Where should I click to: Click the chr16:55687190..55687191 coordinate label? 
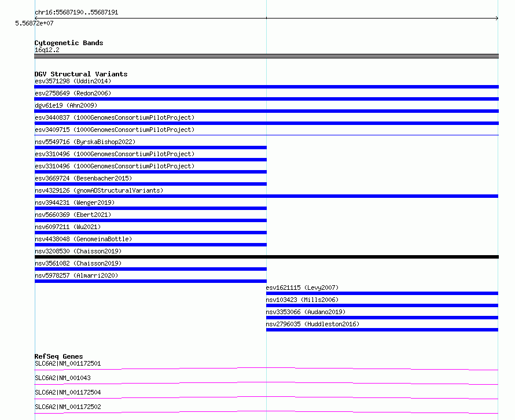pos(76,13)
